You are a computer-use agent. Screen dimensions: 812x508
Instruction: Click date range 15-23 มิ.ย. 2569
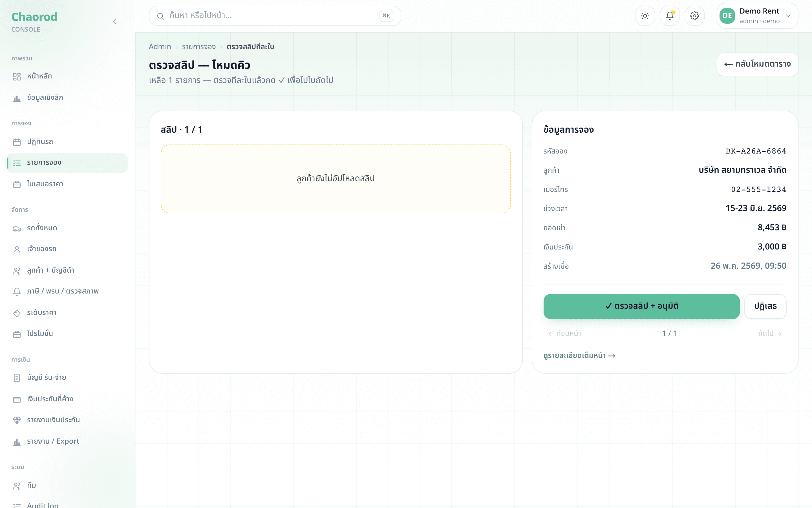pyautogui.click(x=756, y=209)
